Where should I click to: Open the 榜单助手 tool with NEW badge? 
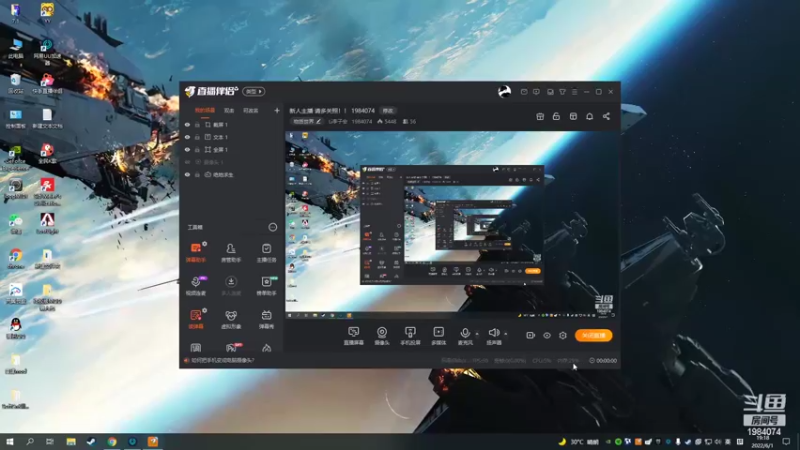pyautogui.click(x=266, y=286)
